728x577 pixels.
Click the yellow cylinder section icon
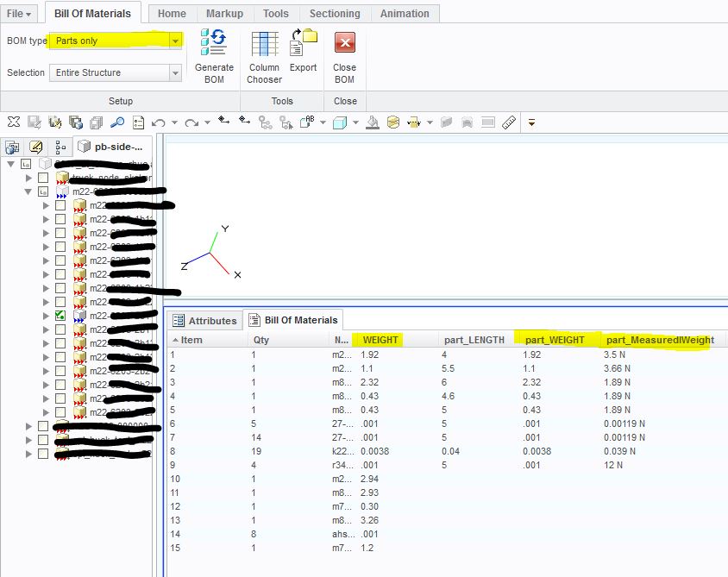click(x=393, y=122)
